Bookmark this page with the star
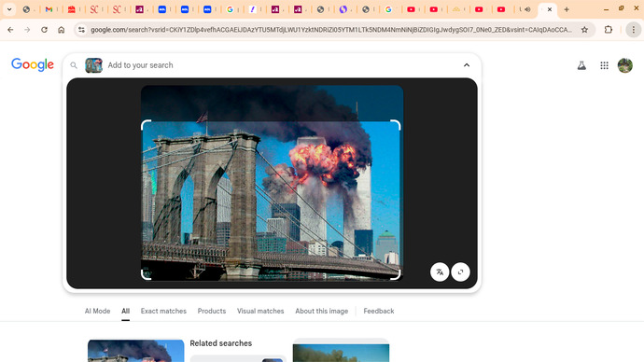Image resolution: width=644 pixels, height=362 pixels. pos(584,30)
